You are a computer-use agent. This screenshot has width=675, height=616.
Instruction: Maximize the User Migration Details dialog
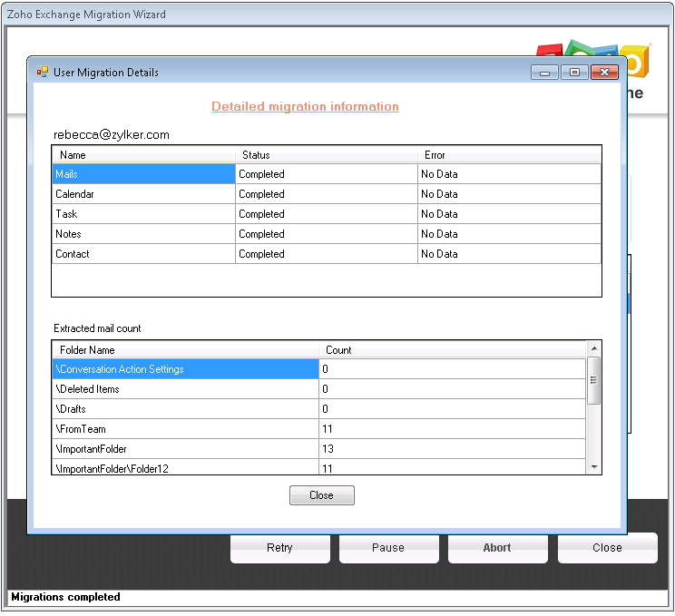pyautogui.click(x=574, y=73)
